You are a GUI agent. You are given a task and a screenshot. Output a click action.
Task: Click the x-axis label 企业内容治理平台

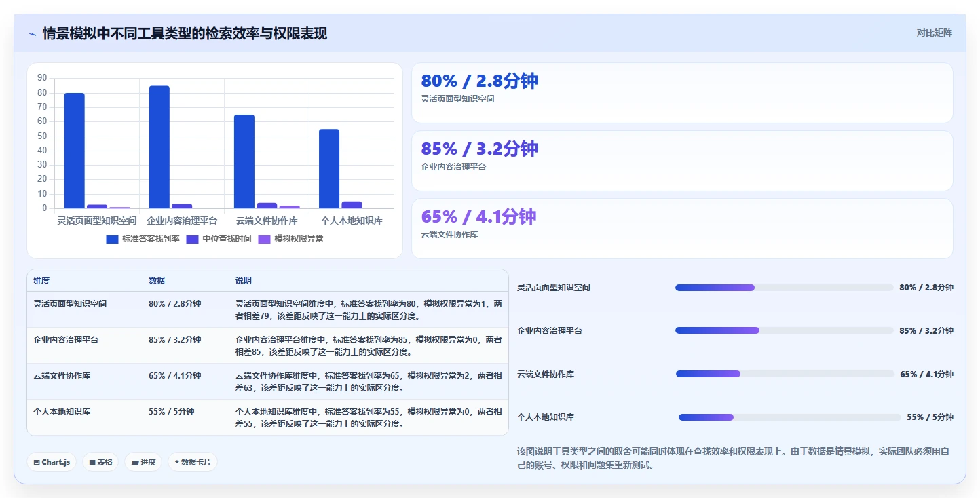click(182, 221)
